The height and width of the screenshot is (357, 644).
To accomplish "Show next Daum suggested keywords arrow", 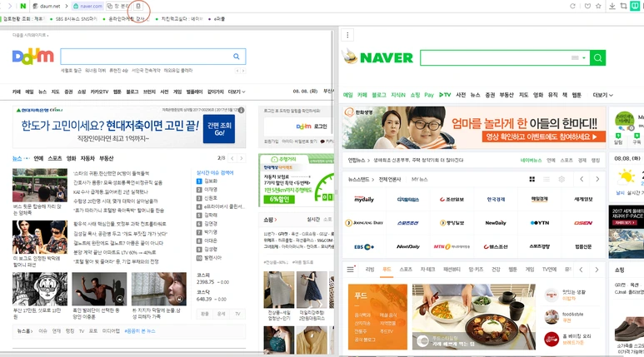I will point(243,71).
